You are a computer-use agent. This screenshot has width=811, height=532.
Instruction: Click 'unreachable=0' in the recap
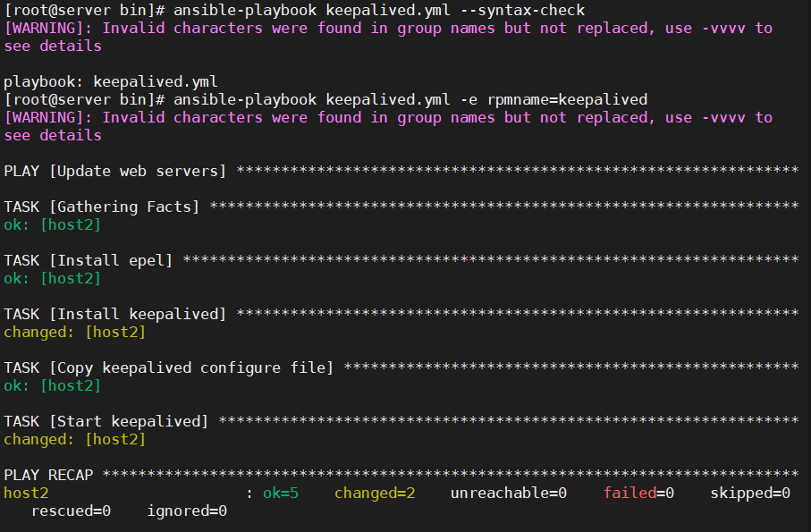509,494
